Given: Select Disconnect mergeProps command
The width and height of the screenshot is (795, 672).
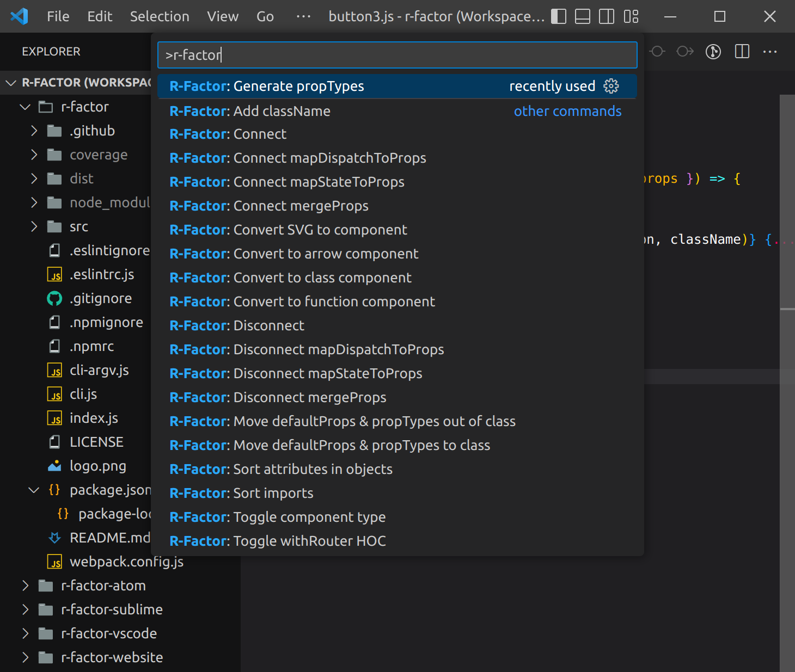Looking at the screenshot, I should coord(397,397).
